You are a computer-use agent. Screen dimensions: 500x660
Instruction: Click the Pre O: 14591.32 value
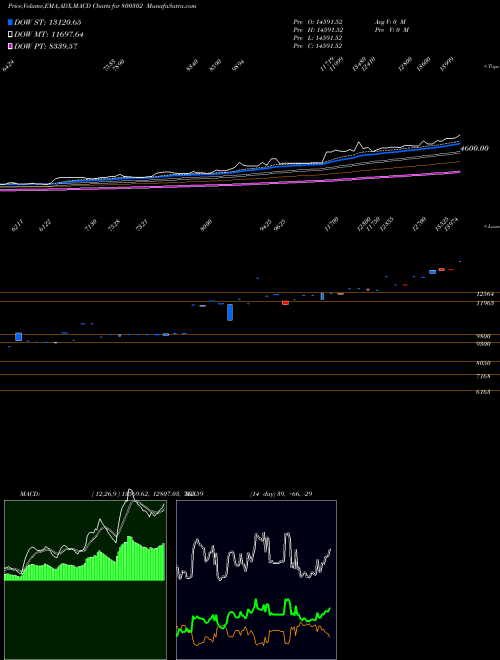(x=318, y=22)
